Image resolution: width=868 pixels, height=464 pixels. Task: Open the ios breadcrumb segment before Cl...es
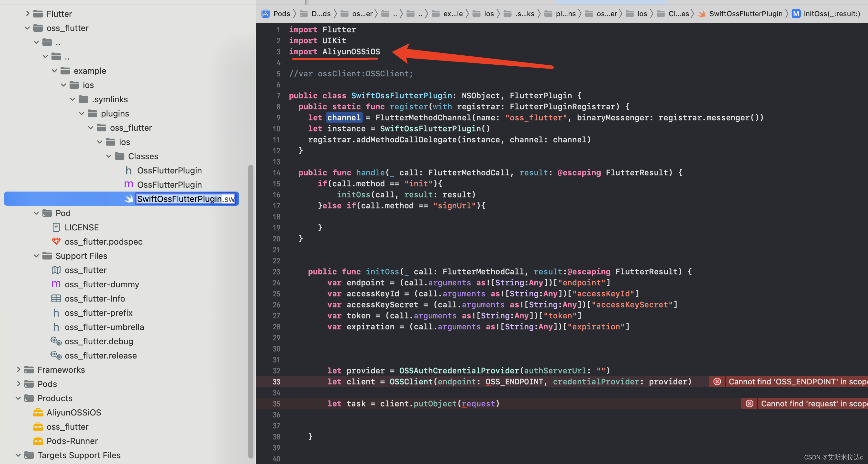(x=641, y=14)
